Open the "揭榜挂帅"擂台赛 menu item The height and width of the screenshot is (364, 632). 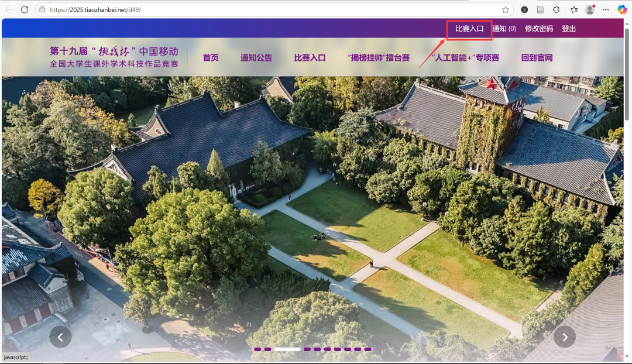coord(379,58)
